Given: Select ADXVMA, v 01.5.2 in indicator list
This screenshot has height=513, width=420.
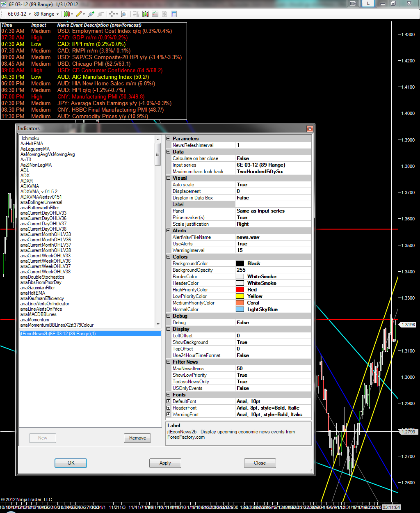Looking at the screenshot, I should [39, 192].
